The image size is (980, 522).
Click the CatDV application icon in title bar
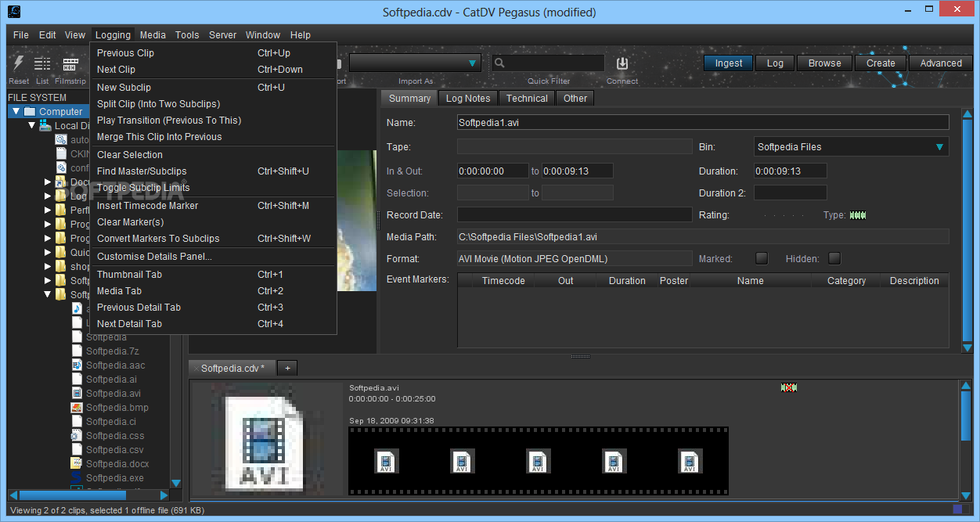(x=14, y=12)
